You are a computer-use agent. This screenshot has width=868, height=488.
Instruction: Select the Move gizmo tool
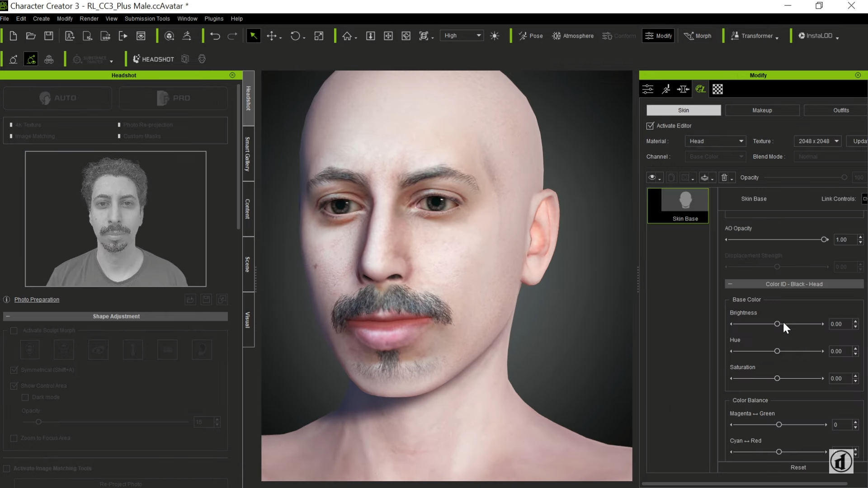click(272, 36)
